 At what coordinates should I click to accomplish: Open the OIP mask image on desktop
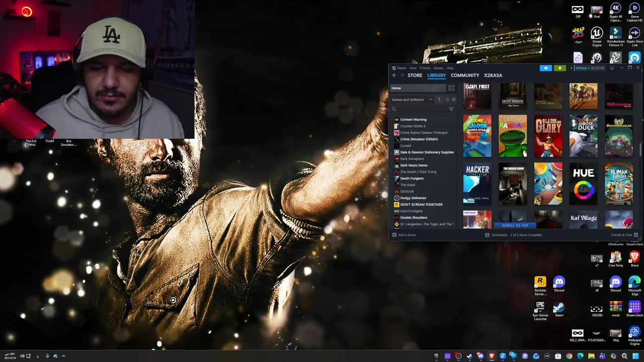tap(578, 11)
